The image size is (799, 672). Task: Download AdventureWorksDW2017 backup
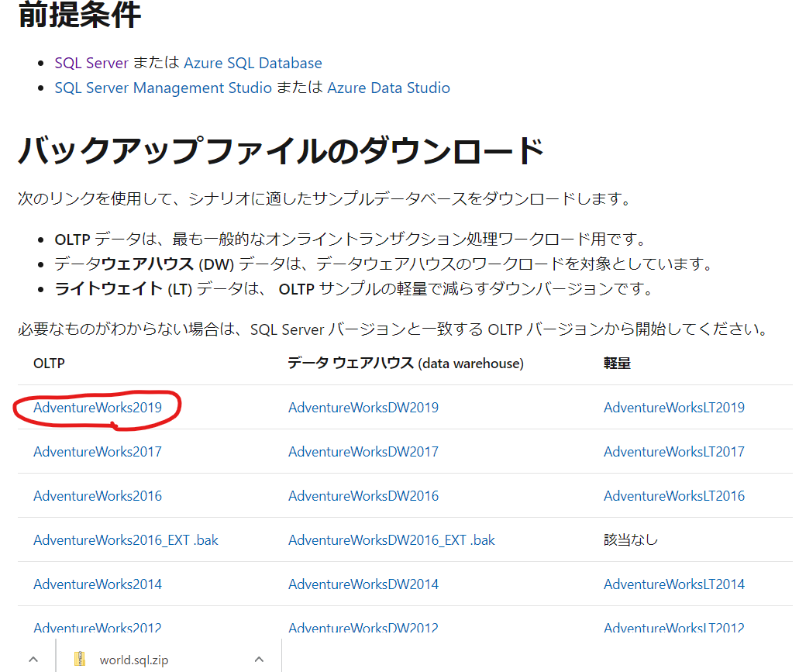coord(363,452)
